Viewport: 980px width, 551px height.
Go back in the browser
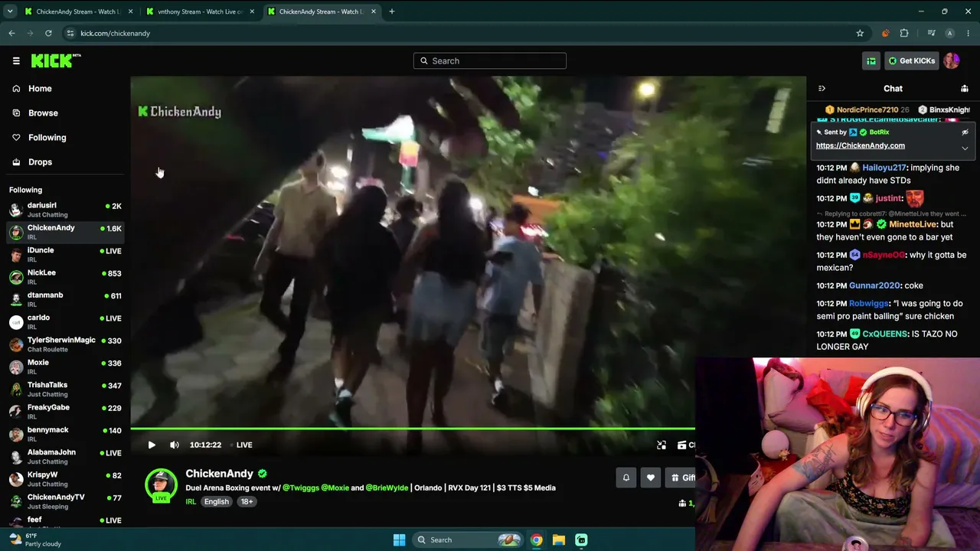[12, 33]
